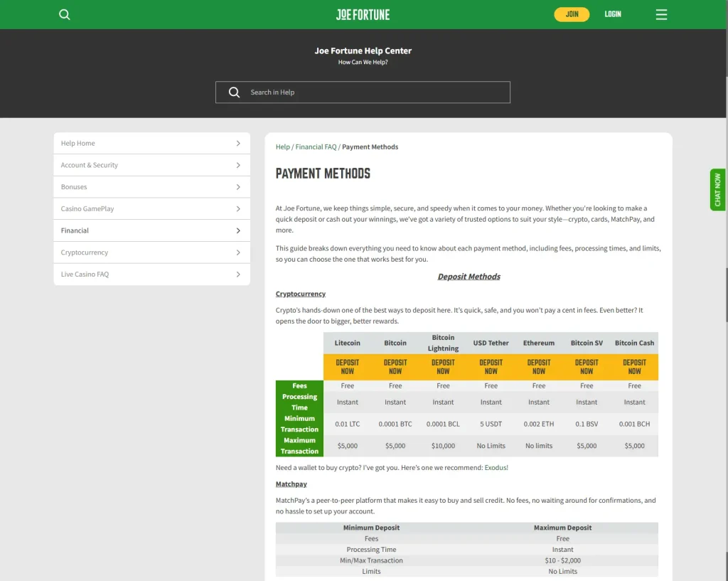728x581 pixels.
Task: Click Deposit Now under Bitcoin Cash
Action: [x=634, y=367]
